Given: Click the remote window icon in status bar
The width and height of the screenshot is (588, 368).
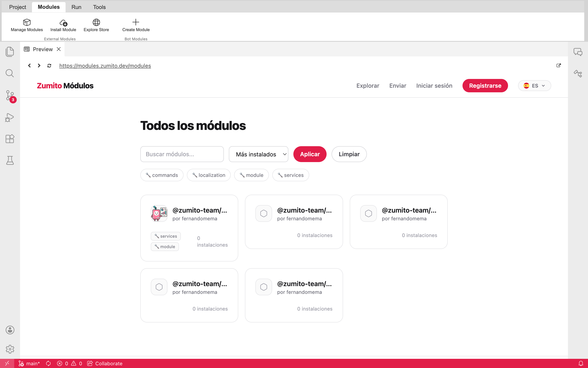Looking at the screenshot, I should [x=7, y=363].
